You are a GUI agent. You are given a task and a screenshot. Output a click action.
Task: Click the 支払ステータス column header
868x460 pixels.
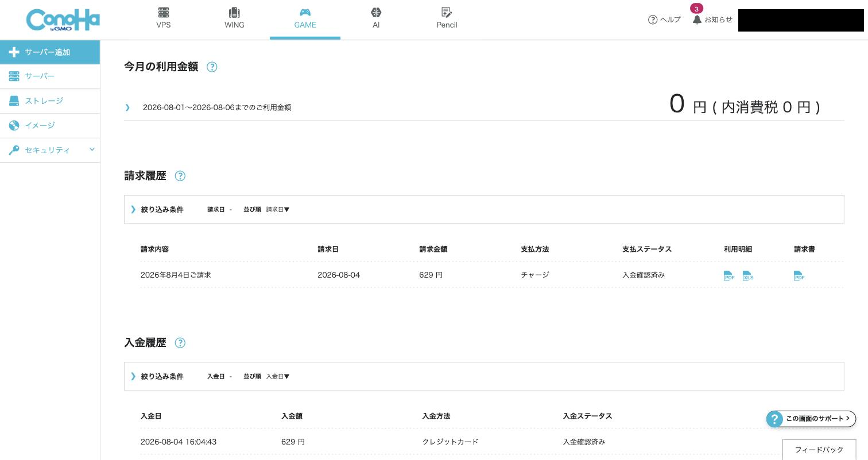click(647, 250)
